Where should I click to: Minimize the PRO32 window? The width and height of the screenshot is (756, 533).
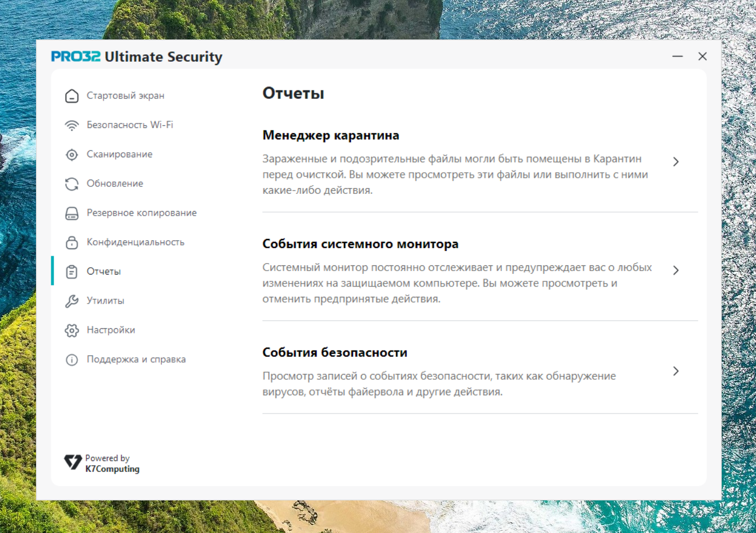point(678,56)
